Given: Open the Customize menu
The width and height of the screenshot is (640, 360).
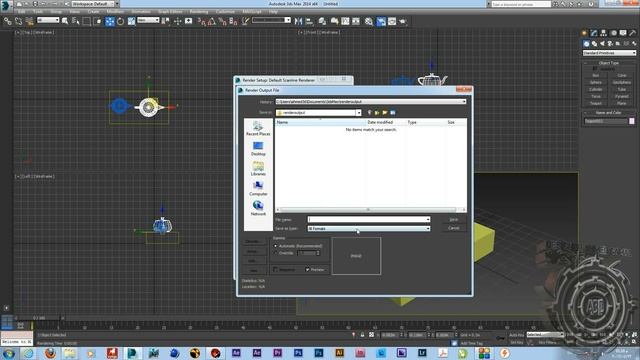Looking at the screenshot, I should point(225,12).
